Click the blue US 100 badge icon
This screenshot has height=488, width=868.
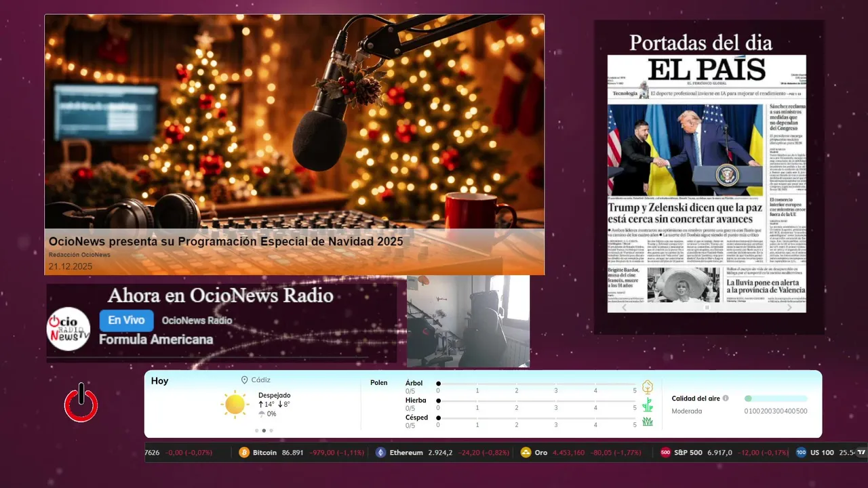point(802,453)
